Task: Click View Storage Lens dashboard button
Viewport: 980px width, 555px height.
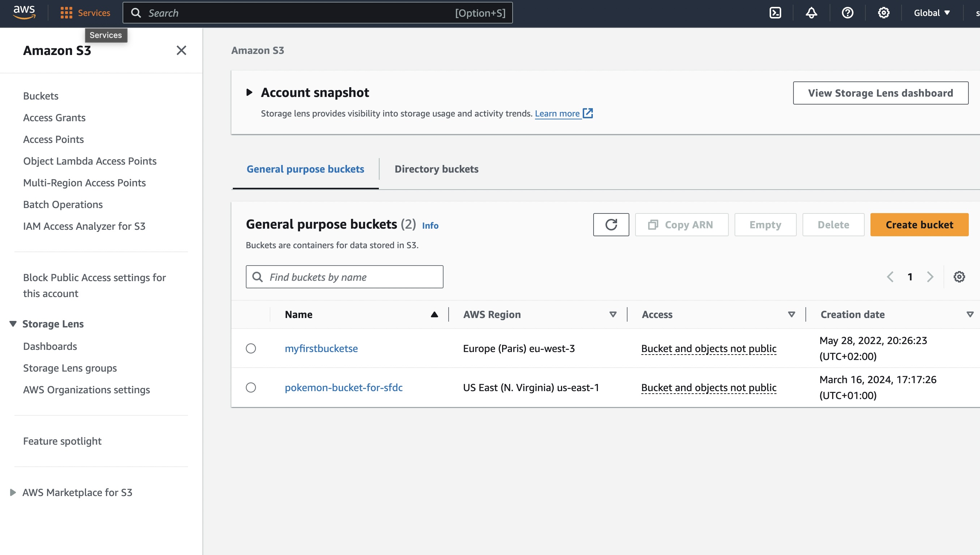Action: coord(880,93)
